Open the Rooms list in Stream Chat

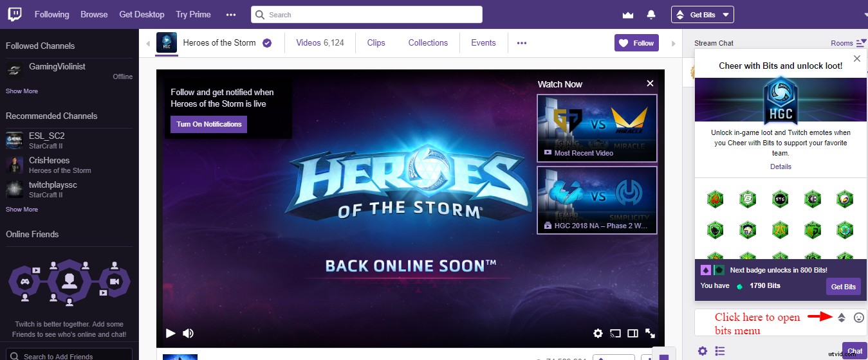click(x=849, y=43)
